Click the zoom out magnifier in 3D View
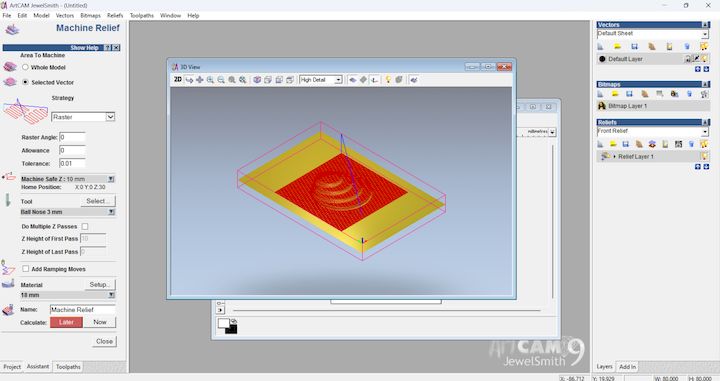The image size is (720, 381). coord(221,79)
